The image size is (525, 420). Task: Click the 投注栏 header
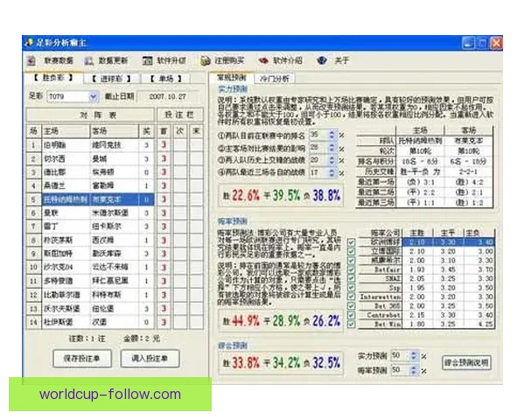click(179, 115)
